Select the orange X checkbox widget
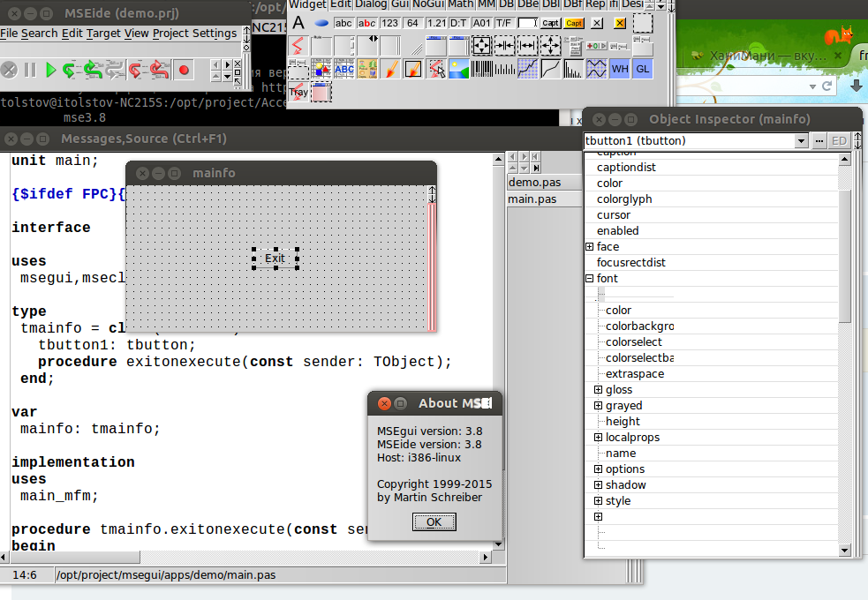868x600 pixels. (620, 23)
